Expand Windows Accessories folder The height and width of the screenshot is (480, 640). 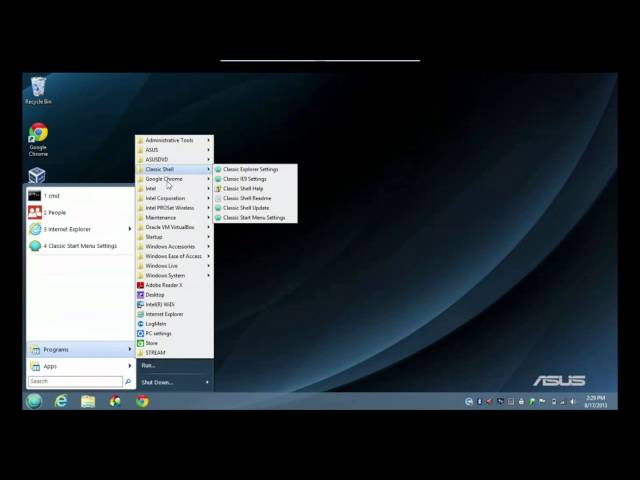tap(174, 247)
